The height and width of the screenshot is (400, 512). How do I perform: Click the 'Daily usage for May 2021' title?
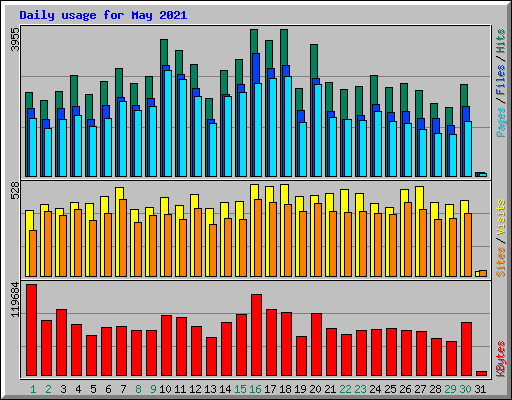click(103, 15)
